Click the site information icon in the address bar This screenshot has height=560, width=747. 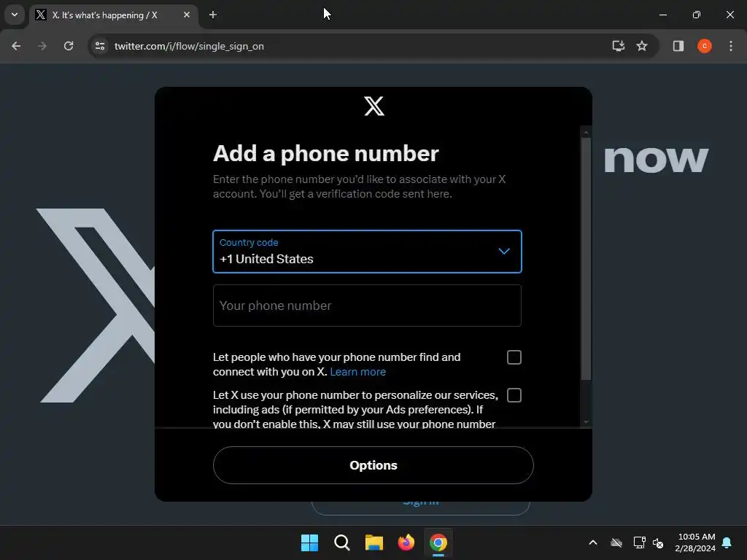100,46
